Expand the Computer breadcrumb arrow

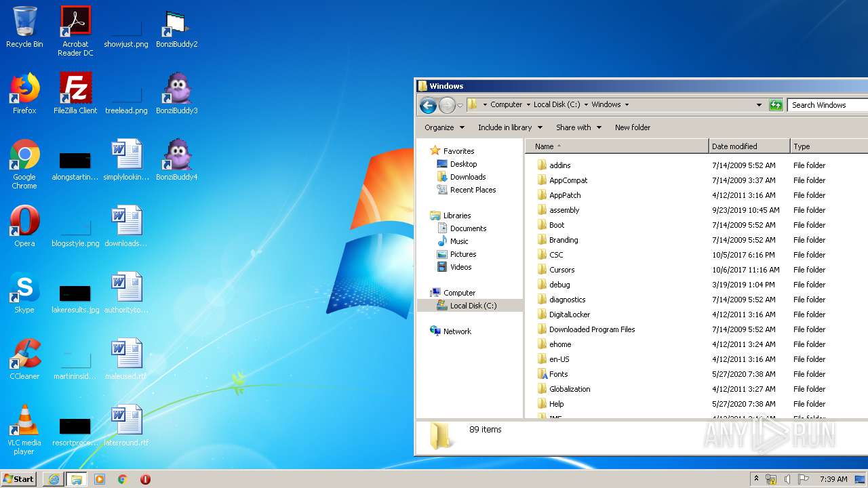[x=528, y=105]
